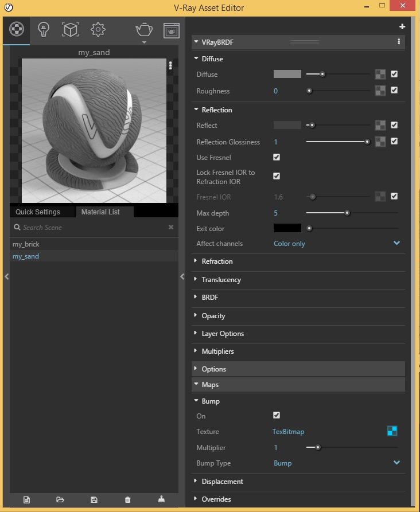The image size is (420, 512).
Task: Collapse the right properties panel arrow
Action: (x=182, y=276)
